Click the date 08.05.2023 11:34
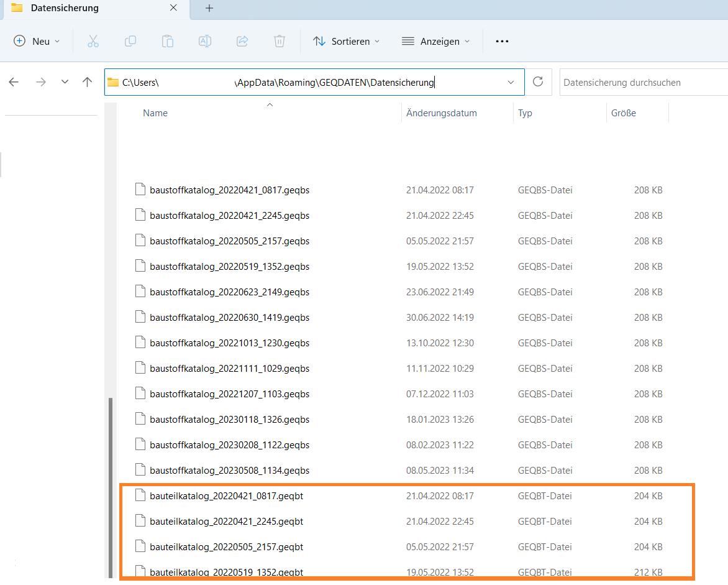The height and width of the screenshot is (585, 728). [440, 471]
